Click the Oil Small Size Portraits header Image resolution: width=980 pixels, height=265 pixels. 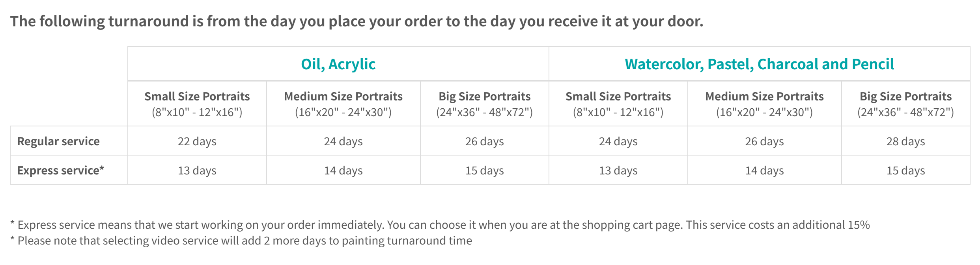pyautogui.click(x=197, y=104)
